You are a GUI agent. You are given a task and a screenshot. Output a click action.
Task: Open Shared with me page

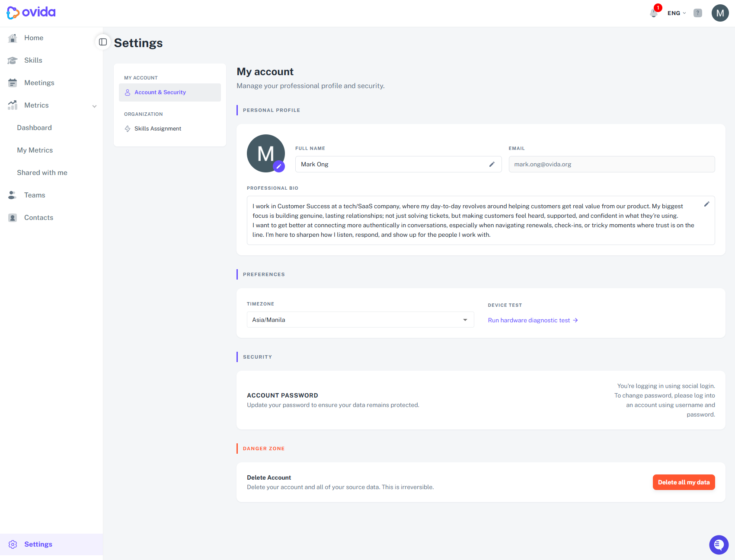click(x=42, y=173)
